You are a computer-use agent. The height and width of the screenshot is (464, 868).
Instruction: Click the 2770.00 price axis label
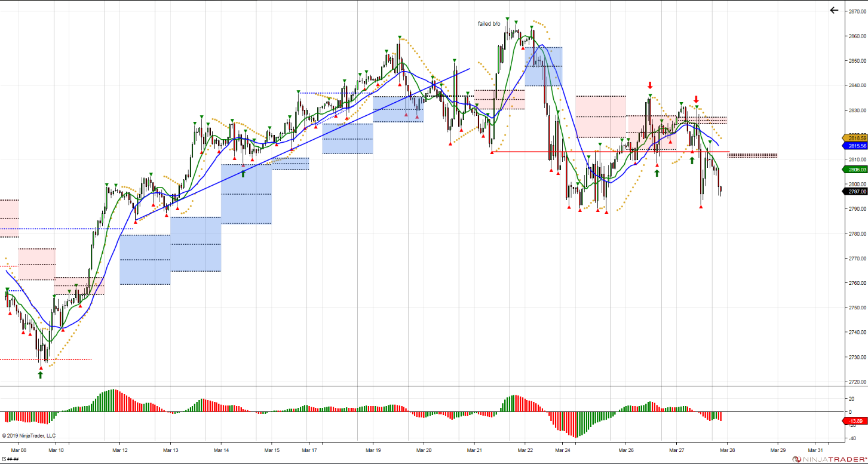857,259
